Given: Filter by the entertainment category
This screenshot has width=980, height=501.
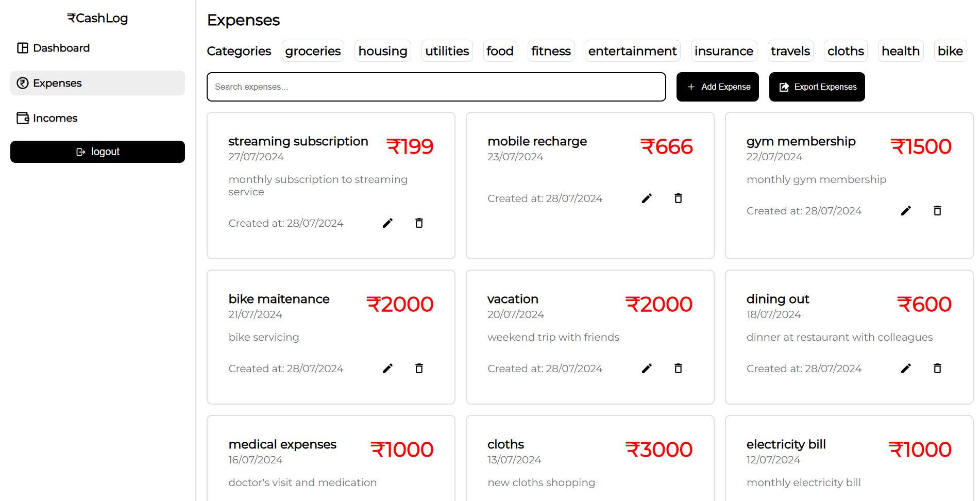Looking at the screenshot, I should pos(632,51).
